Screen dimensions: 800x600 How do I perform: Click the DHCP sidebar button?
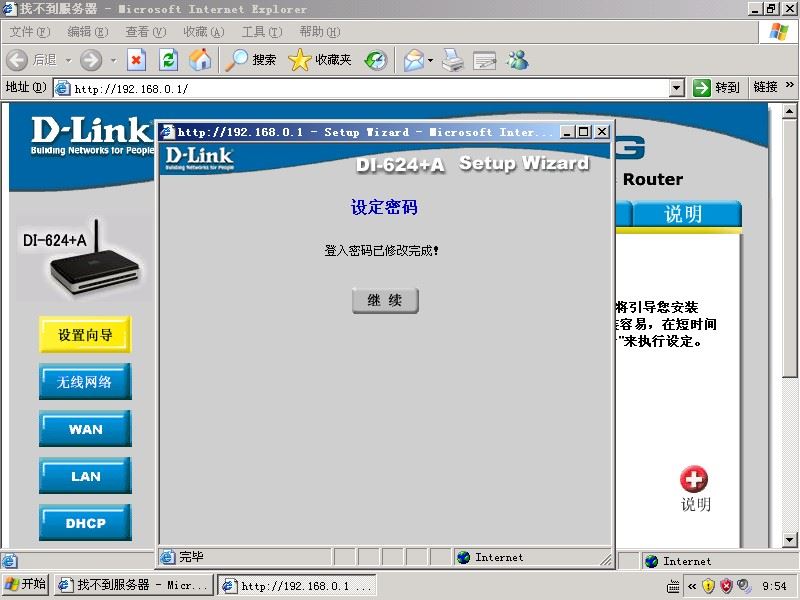pyautogui.click(x=85, y=522)
